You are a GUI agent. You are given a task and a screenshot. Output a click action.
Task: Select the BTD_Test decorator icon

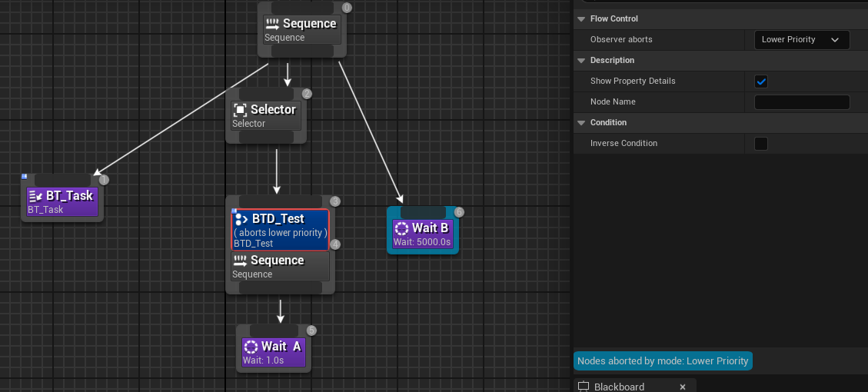[x=241, y=219]
